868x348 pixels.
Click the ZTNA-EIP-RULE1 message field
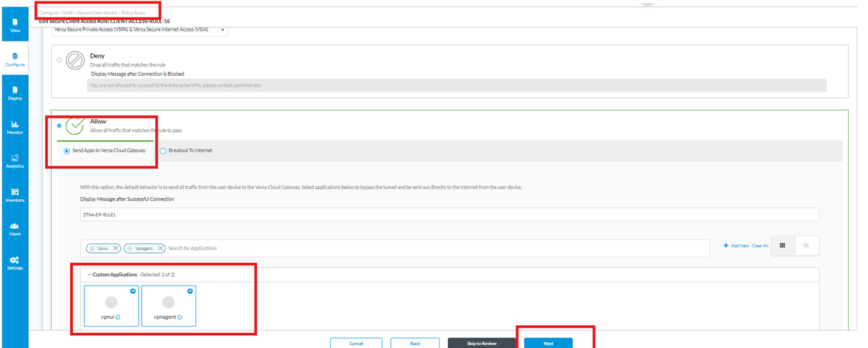point(449,215)
